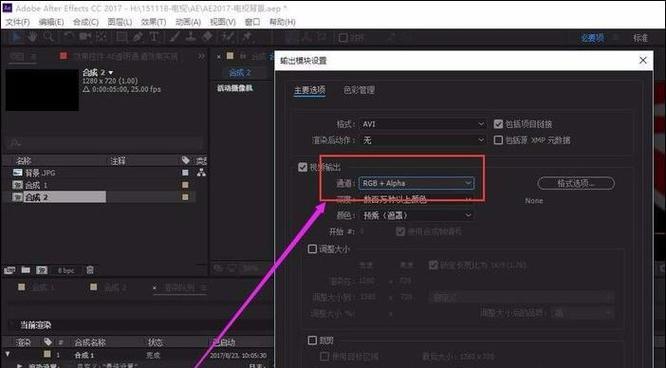The image size is (666, 368).
Task: Select the Type (T) tool
Action: point(153,37)
